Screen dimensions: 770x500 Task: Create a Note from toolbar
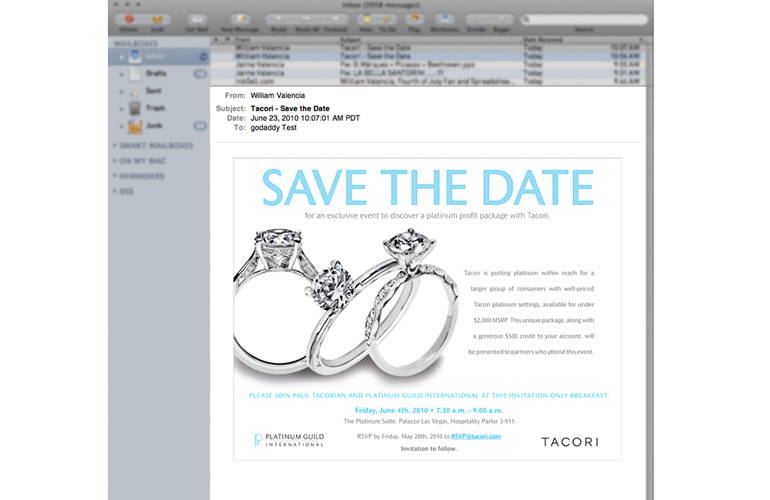coord(366,19)
